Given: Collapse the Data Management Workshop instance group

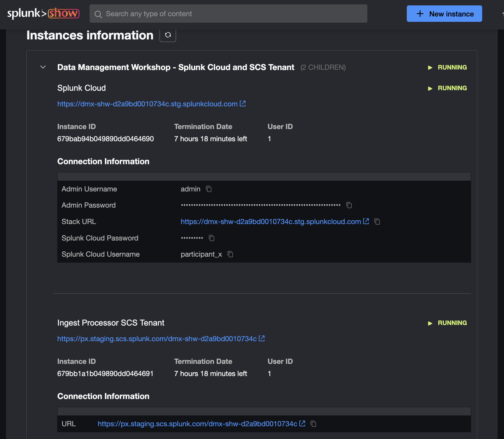Looking at the screenshot, I should click(43, 67).
